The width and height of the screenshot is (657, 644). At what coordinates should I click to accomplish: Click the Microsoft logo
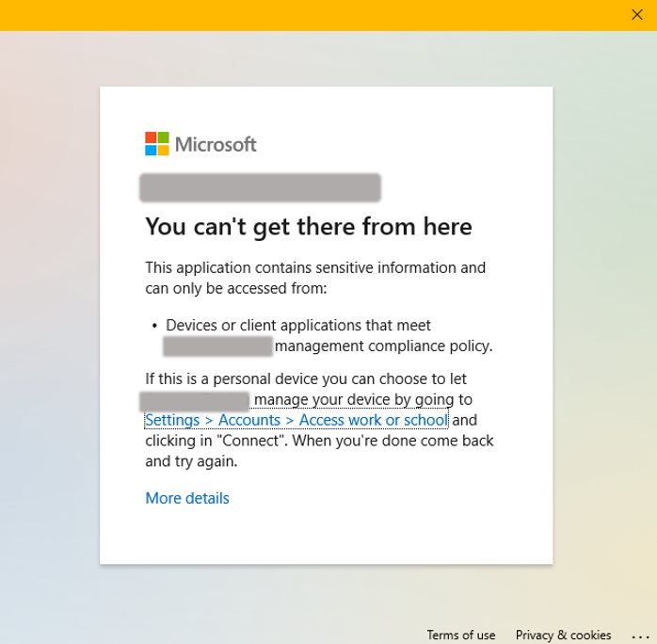[200, 144]
